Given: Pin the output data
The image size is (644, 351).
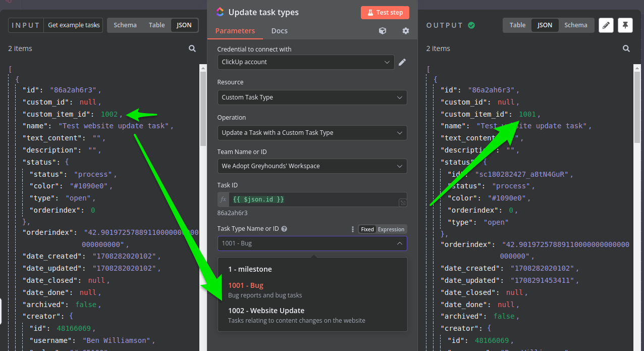Looking at the screenshot, I should (x=625, y=25).
